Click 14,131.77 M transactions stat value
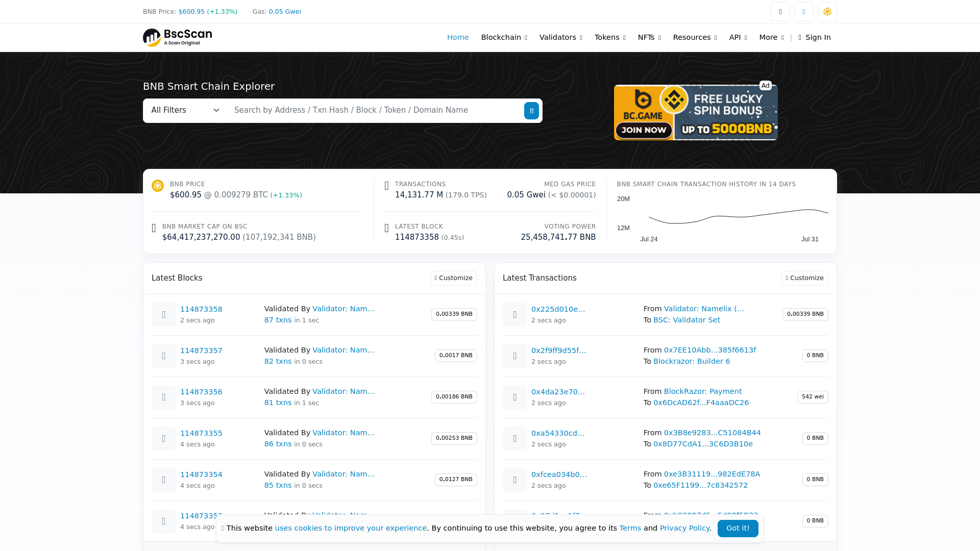The width and height of the screenshot is (980, 551). coord(419,195)
